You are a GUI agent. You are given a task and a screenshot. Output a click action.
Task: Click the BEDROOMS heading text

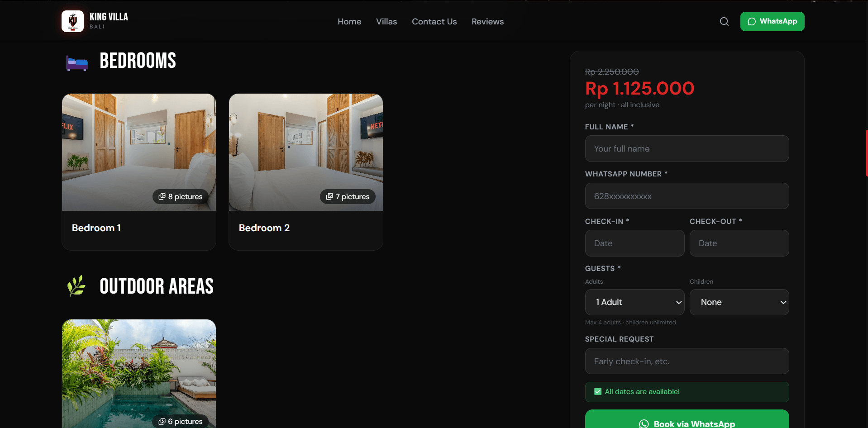[138, 61]
